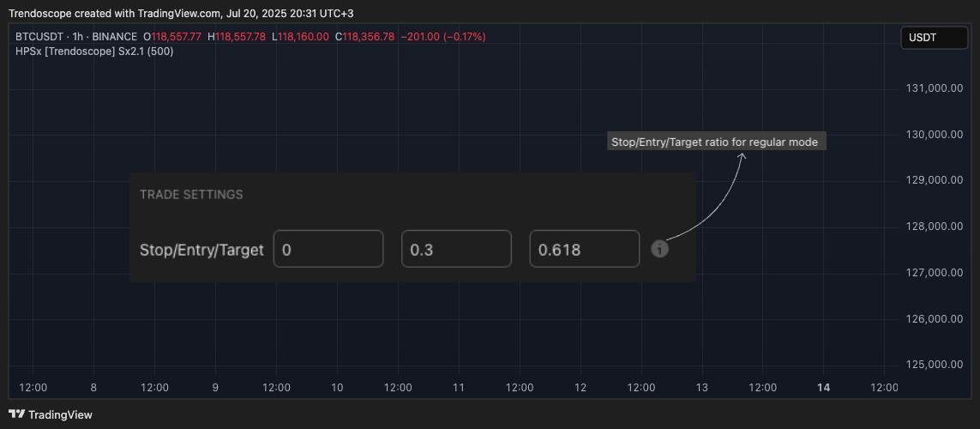980x429 pixels.
Task: Click the 131,000.00 price axis label
Action: (935, 88)
